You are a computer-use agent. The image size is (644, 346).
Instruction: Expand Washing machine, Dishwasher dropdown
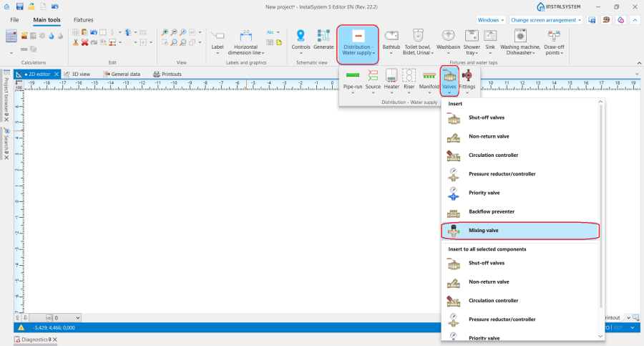coord(520,42)
